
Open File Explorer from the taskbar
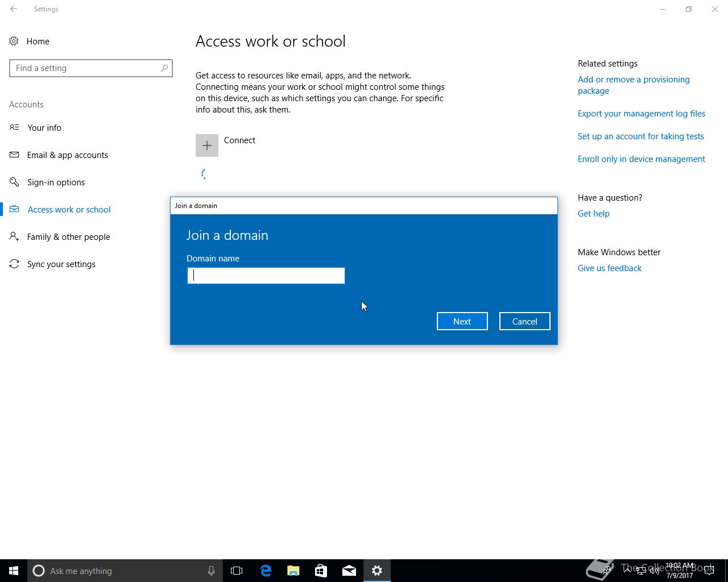point(293,571)
